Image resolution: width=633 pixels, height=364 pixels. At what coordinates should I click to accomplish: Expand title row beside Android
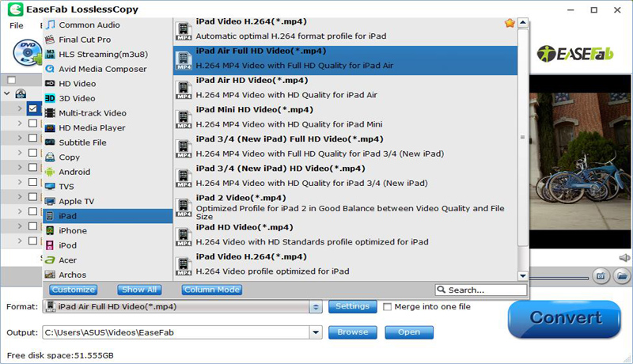20,167
